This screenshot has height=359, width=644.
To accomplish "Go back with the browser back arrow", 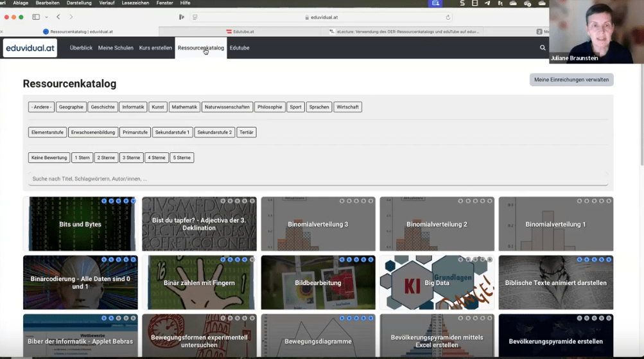I will (58, 17).
